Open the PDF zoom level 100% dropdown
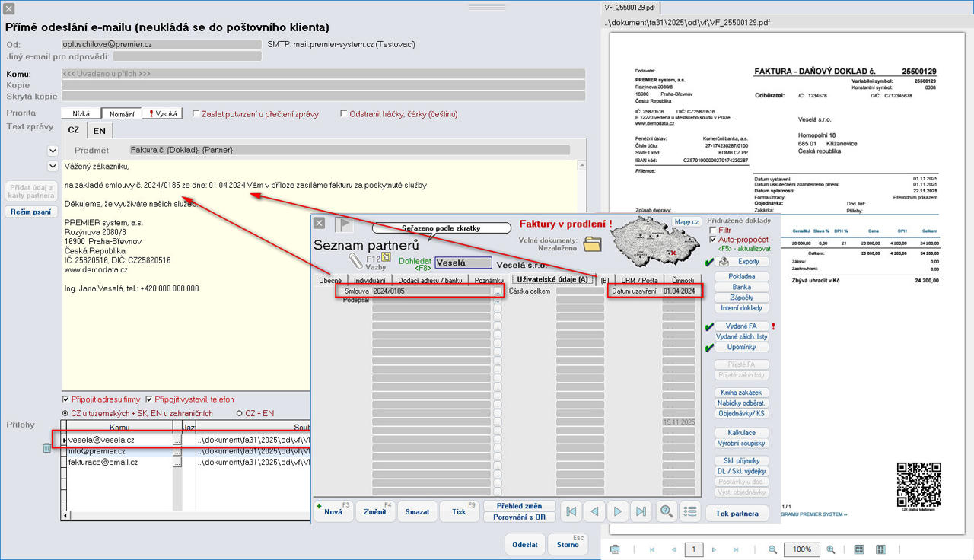 801,549
